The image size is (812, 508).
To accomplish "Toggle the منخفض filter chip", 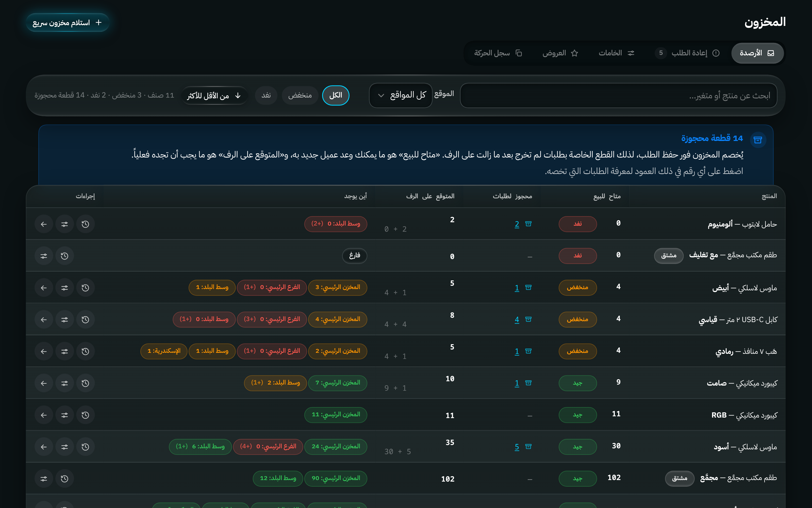I will 300,96.
